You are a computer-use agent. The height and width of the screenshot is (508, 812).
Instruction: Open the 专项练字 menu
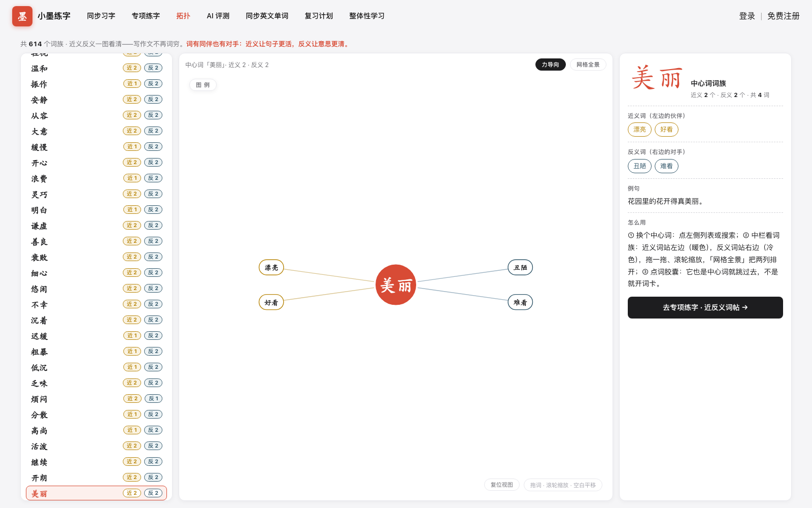pos(146,16)
